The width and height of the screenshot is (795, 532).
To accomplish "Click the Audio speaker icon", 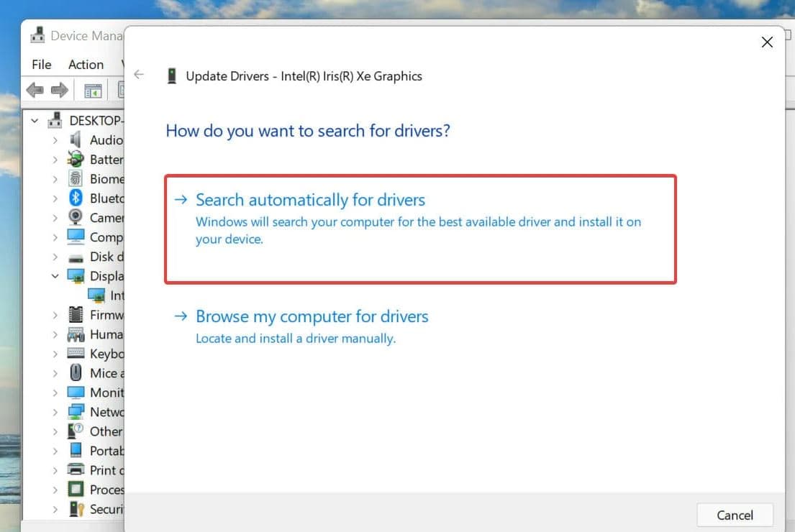I will 76,139.
